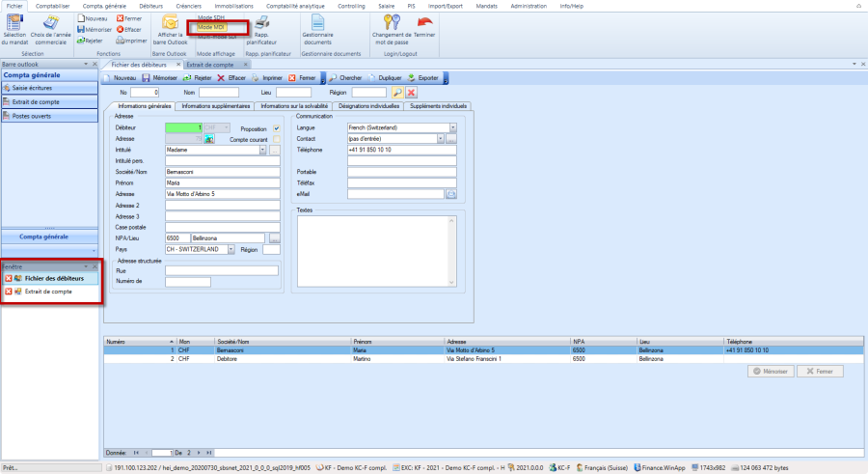
Task: Click the magnifier search icon beside Région
Action: (x=396, y=92)
